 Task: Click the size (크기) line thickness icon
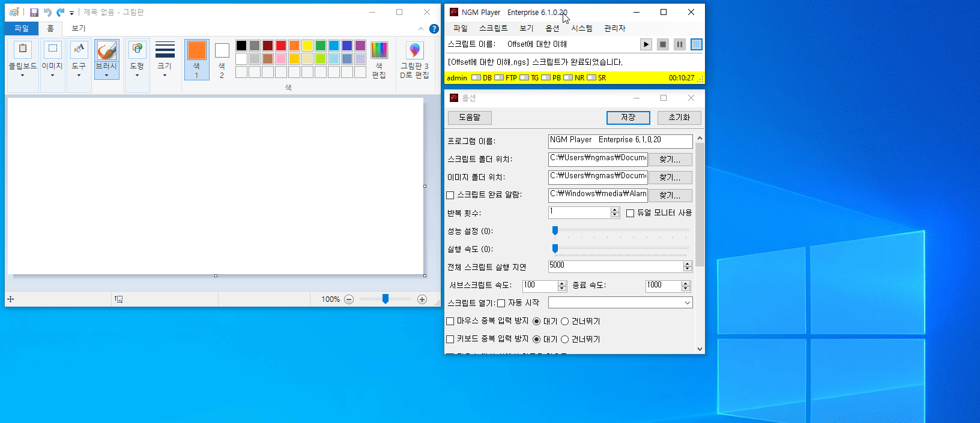[x=165, y=49]
